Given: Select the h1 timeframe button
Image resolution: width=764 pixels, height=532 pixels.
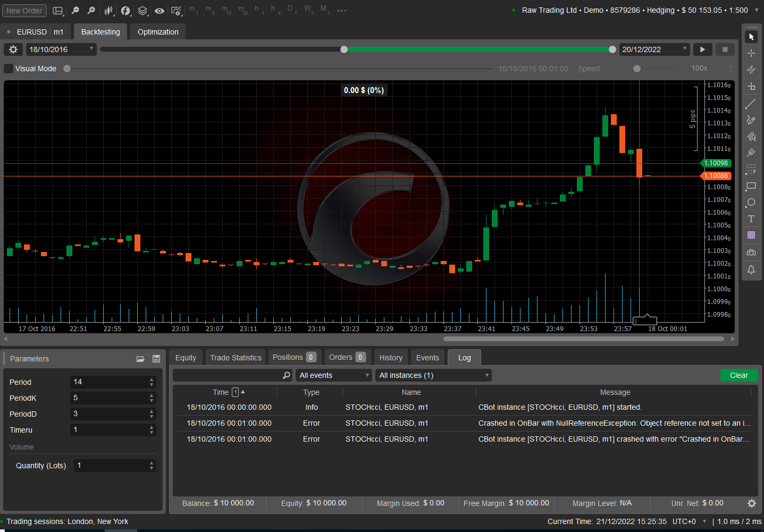Looking at the screenshot, I should 259,10.
